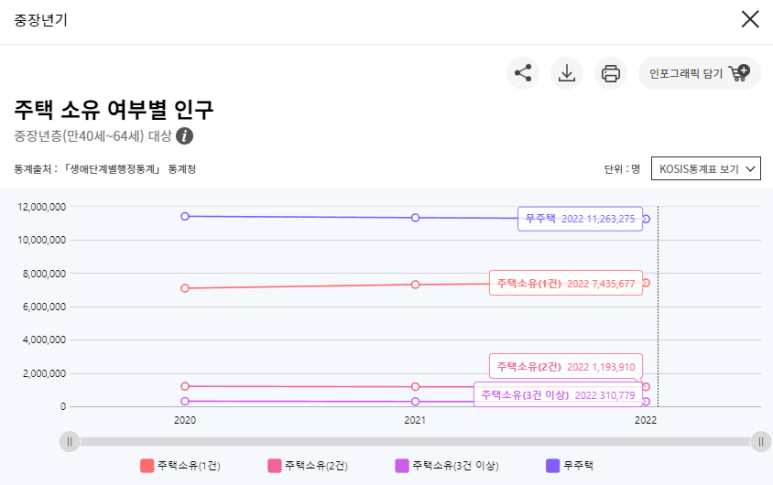The image size is (773, 485).
Task: Select the 주택소유(2건) 2021 data point
Action: pyautogui.click(x=415, y=387)
